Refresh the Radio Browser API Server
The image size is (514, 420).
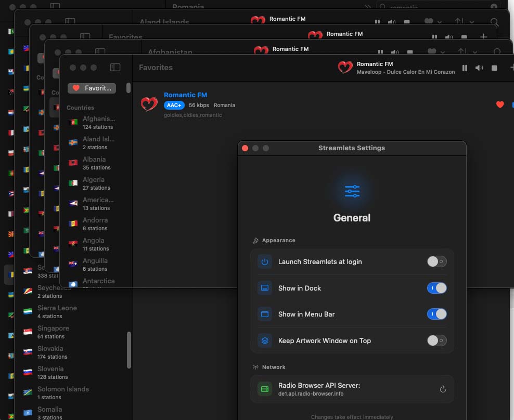point(443,389)
